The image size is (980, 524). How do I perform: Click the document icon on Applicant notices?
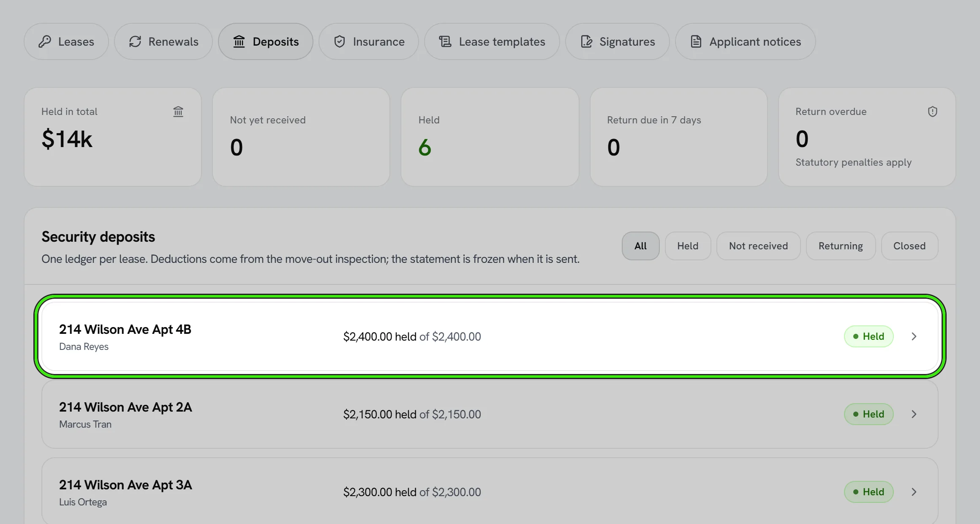pyautogui.click(x=696, y=41)
